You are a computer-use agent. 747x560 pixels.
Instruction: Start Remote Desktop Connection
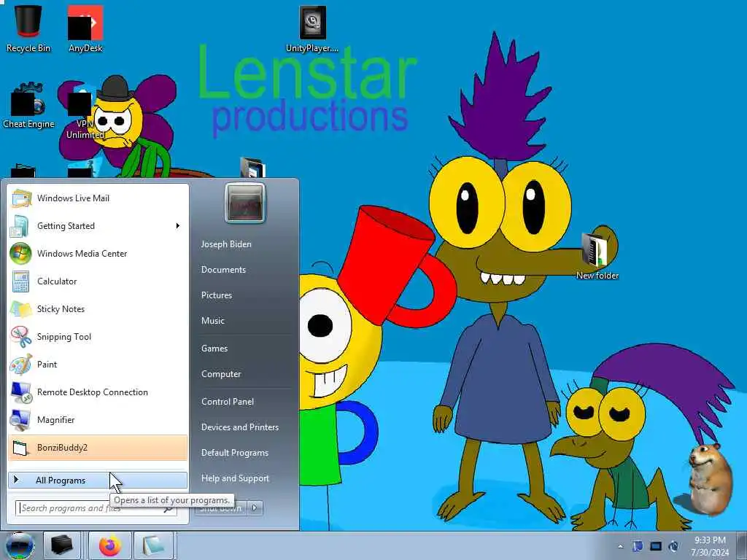[x=98, y=392]
